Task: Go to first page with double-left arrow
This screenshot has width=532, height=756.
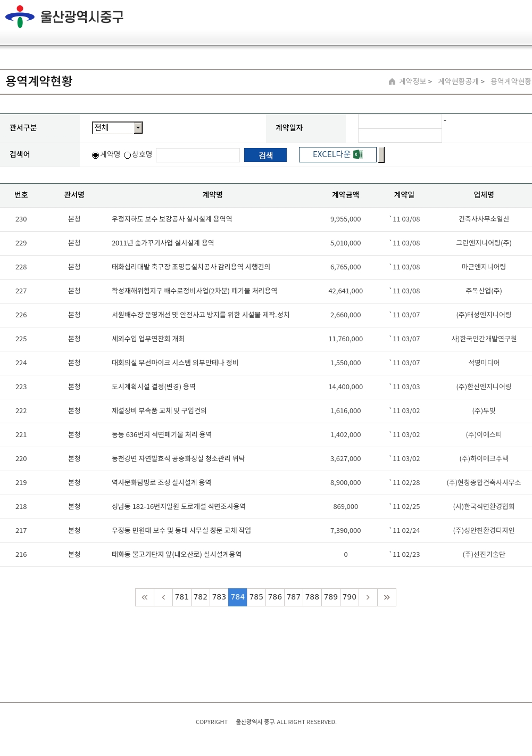Action: coord(145,597)
